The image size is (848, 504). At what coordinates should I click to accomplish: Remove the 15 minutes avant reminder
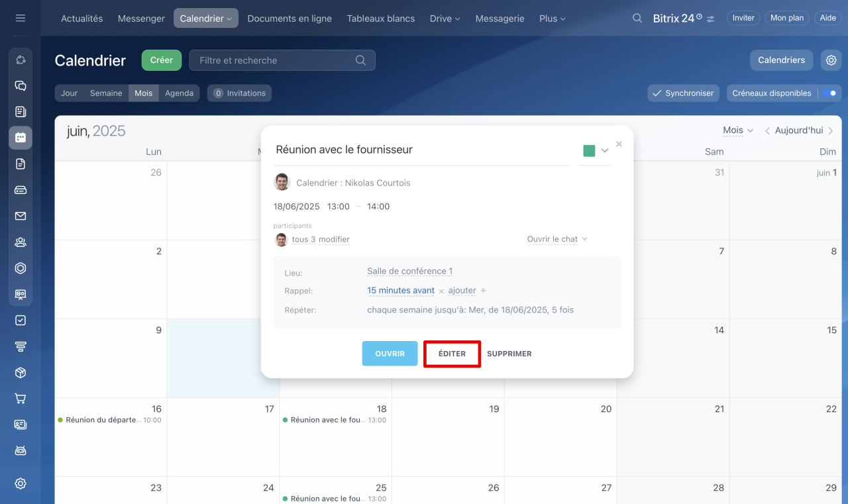pyautogui.click(x=441, y=291)
